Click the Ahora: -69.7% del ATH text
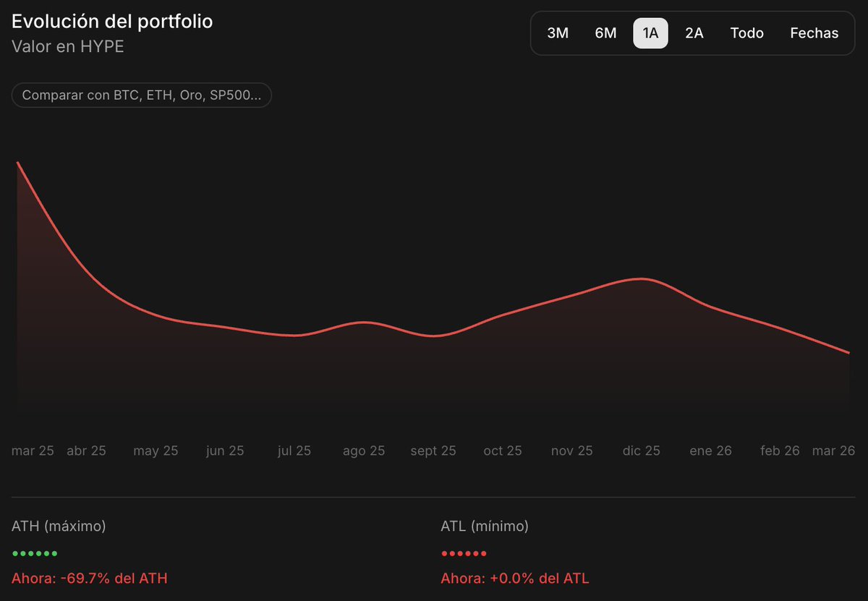This screenshot has width=868, height=601. 90,579
